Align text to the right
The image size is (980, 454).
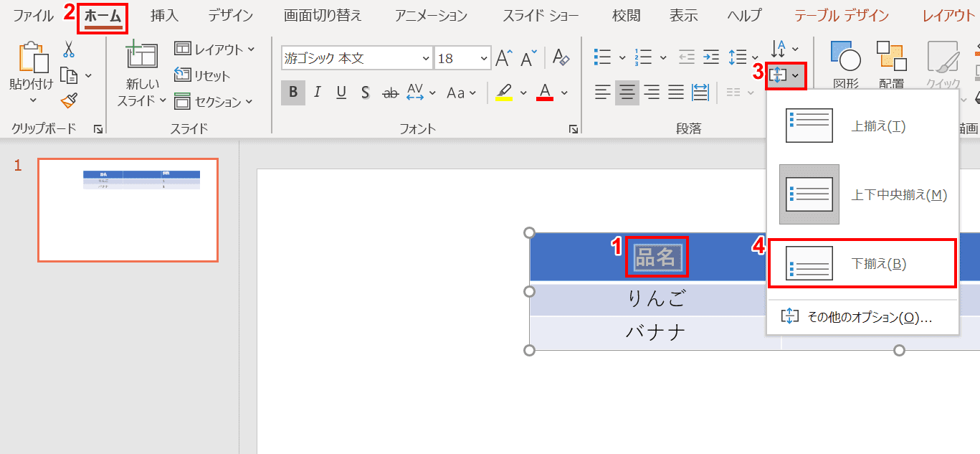(x=652, y=92)
